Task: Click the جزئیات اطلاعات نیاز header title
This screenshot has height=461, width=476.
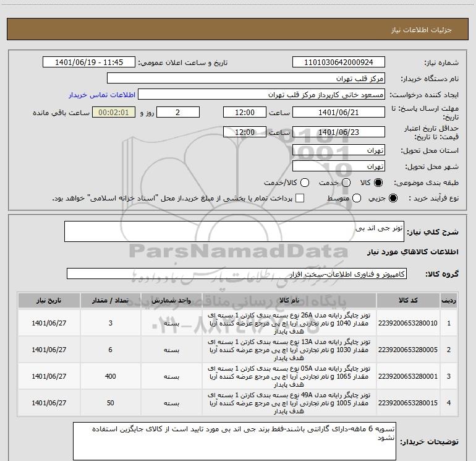Action: [422, 30]
